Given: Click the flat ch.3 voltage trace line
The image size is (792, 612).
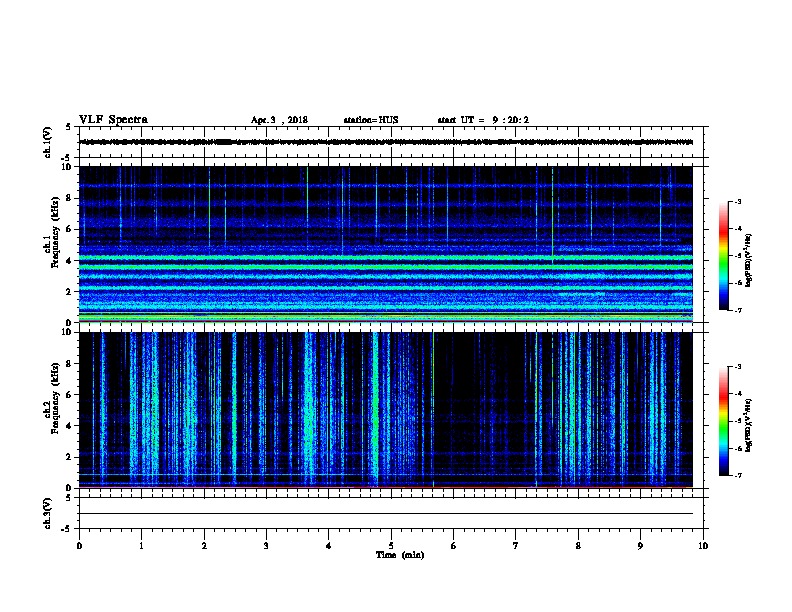Looking at the screenshot, I should tap(386, 514).
